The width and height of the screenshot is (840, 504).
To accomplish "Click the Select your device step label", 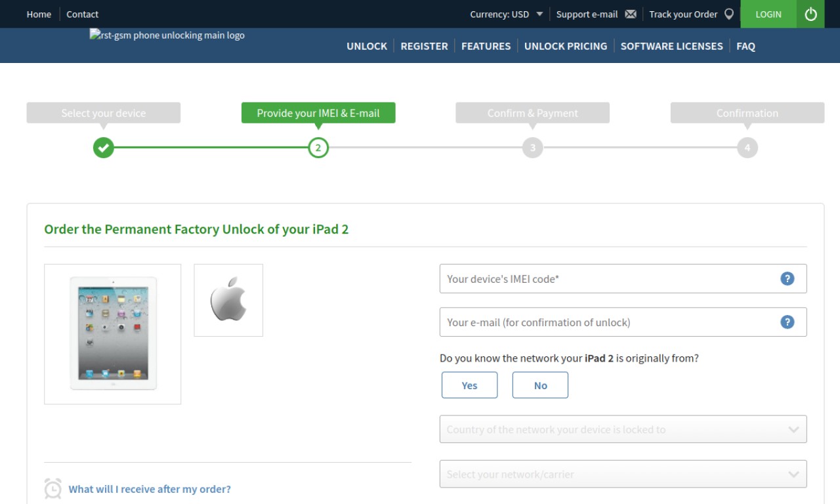I will pyautogui.click(x=104, y=113).
